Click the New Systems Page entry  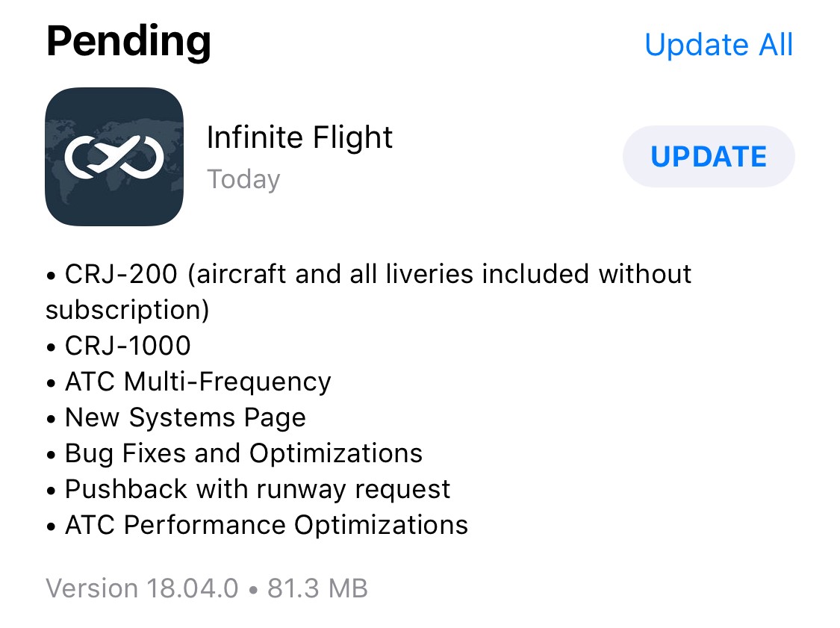(185, 417)
